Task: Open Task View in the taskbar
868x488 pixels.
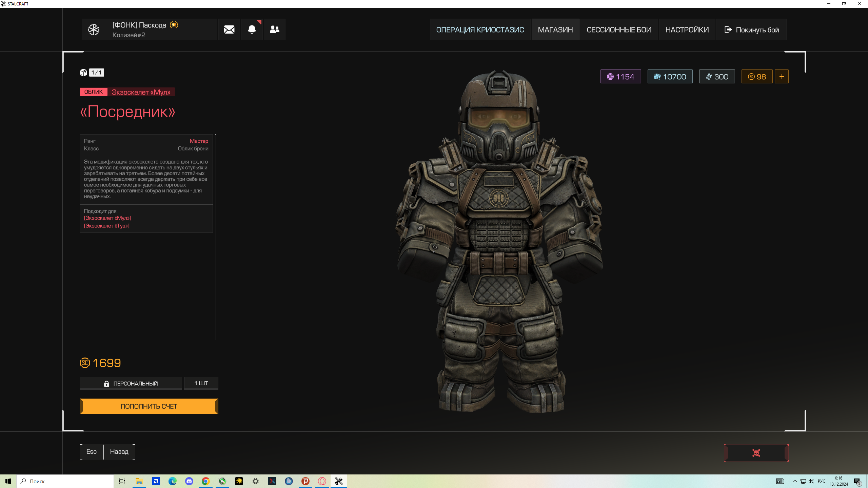Action: tap(122, 481)
